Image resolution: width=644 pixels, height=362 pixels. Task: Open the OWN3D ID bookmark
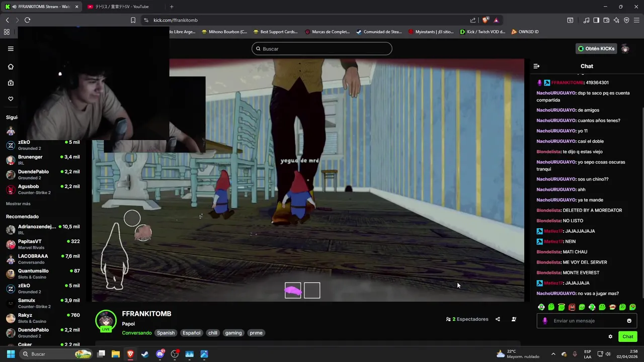pyautogui.click(x=525, y=32)
